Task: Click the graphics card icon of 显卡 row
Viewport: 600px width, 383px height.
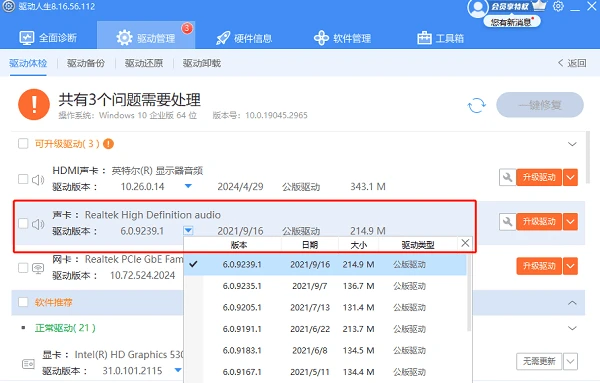Action: [x=28, y=363]
